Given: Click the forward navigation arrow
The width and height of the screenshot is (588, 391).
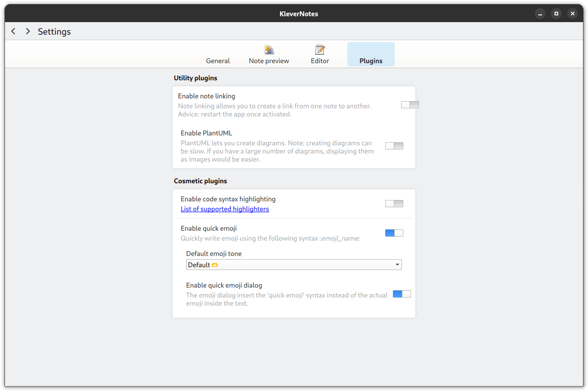Looking at the screenshot, I should click(x=28, y=31).
